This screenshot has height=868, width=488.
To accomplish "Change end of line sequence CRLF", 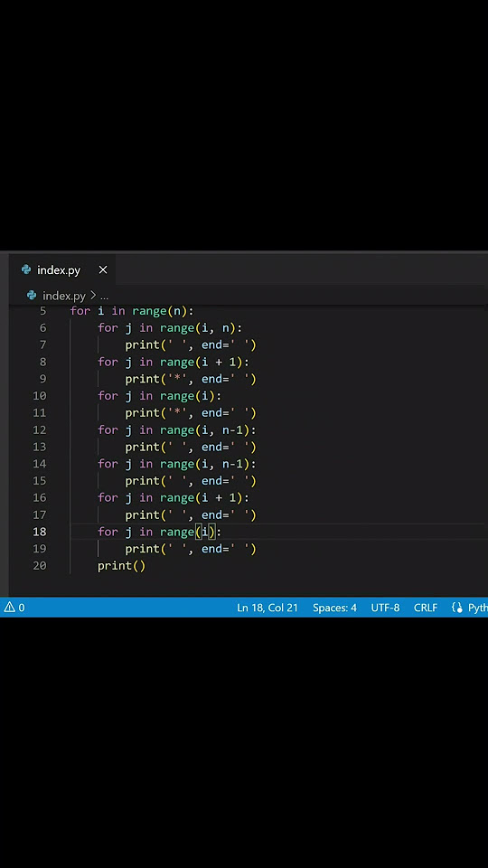I will (426, 608).
